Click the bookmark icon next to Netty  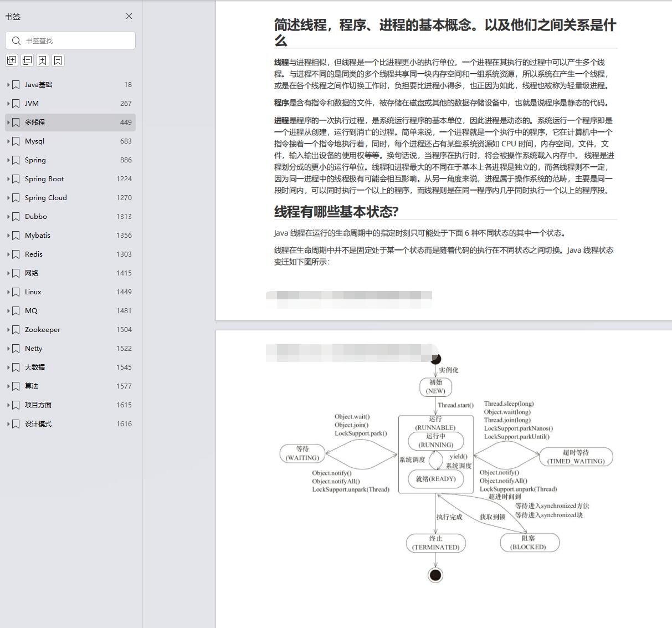coord(16,349)
